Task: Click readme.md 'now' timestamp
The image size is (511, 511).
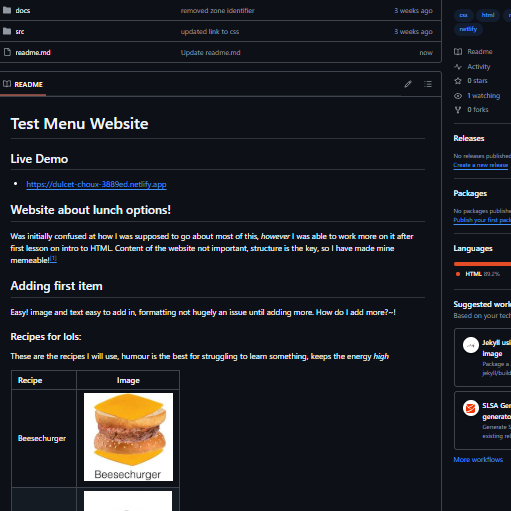Action: (x=426, y=53)
